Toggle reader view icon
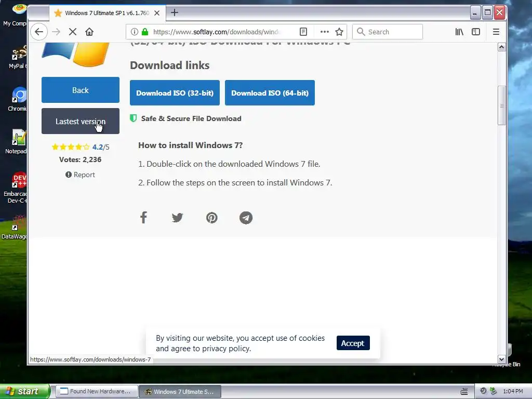 [303, 32]
